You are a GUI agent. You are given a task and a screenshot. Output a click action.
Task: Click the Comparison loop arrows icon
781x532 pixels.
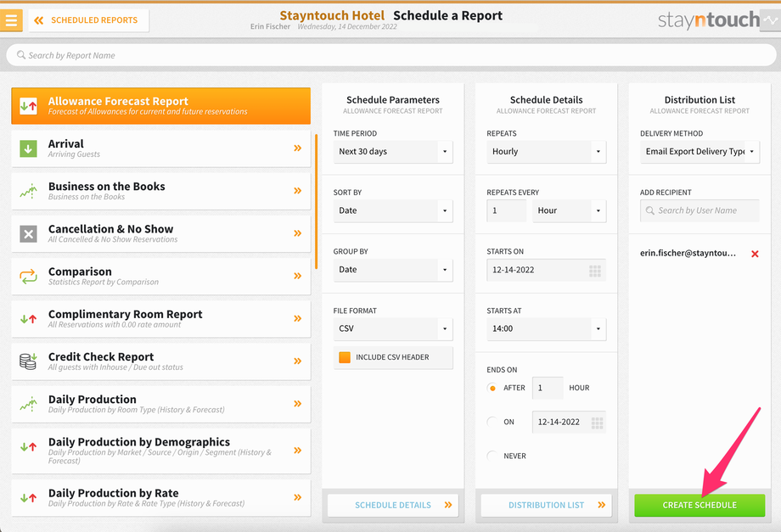pyautogui.click(x=28, y=277)
